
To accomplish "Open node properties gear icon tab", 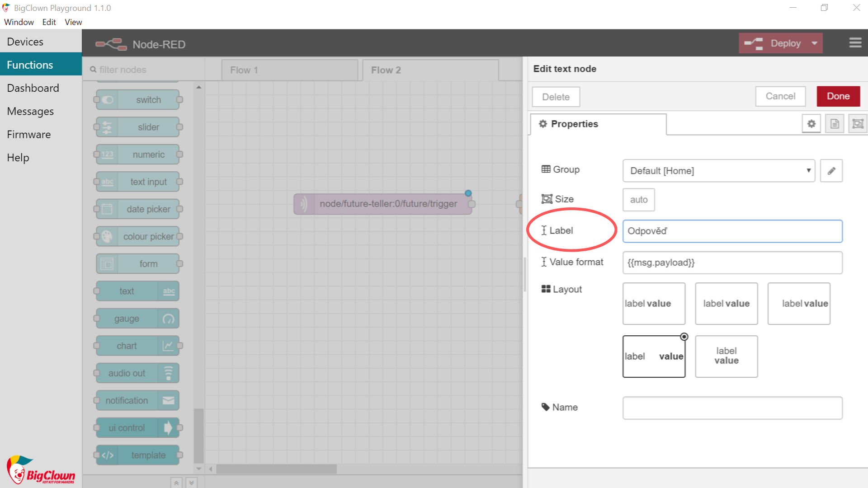I will coord(811,124).
